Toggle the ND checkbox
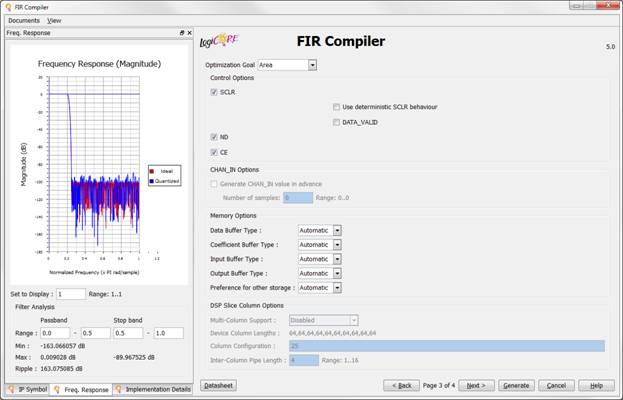This screenshot has width=623, height=400. click(x=214, y=137)
